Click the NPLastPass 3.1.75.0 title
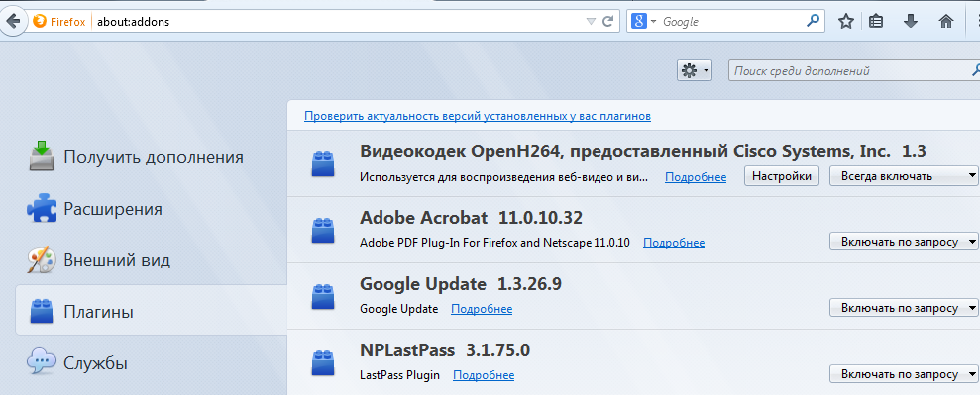 [445, 350]
